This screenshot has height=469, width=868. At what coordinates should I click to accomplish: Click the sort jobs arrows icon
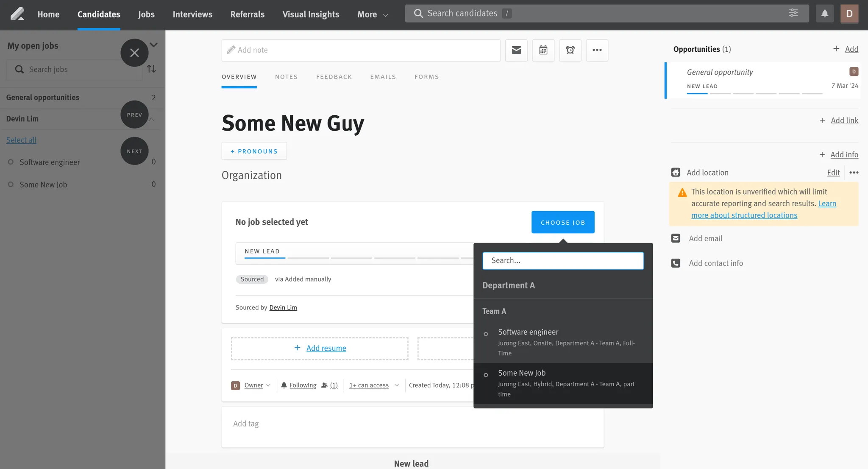point(152,69)
